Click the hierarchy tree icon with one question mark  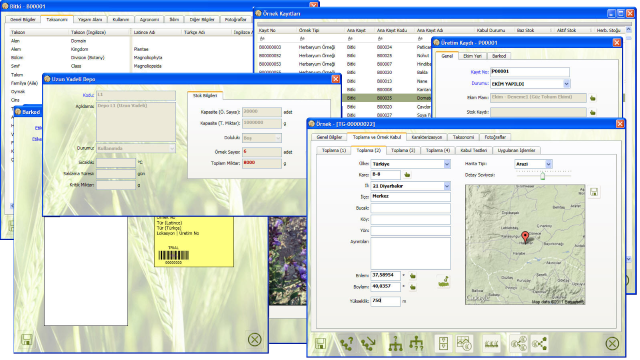point(395,344)
